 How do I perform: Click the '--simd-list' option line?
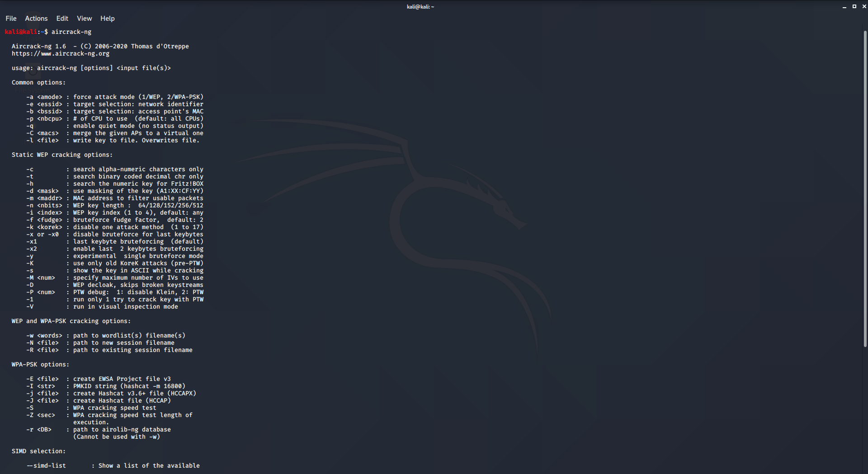113,466
